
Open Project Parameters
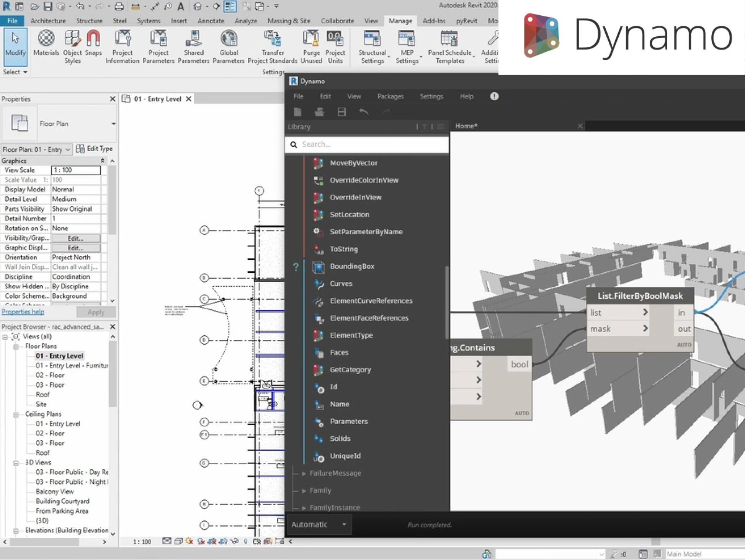coord(158,47)
